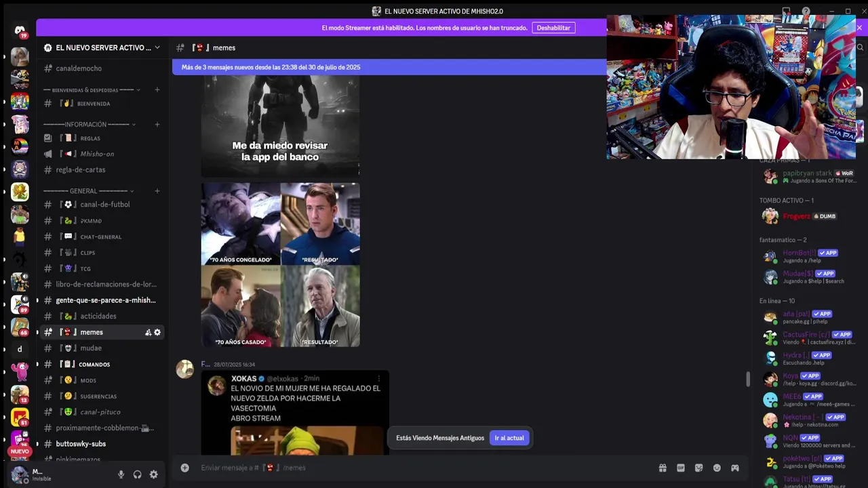Click XOKAS tweet author name
This screenshot has height=488, width=868.
pos(244,378)
